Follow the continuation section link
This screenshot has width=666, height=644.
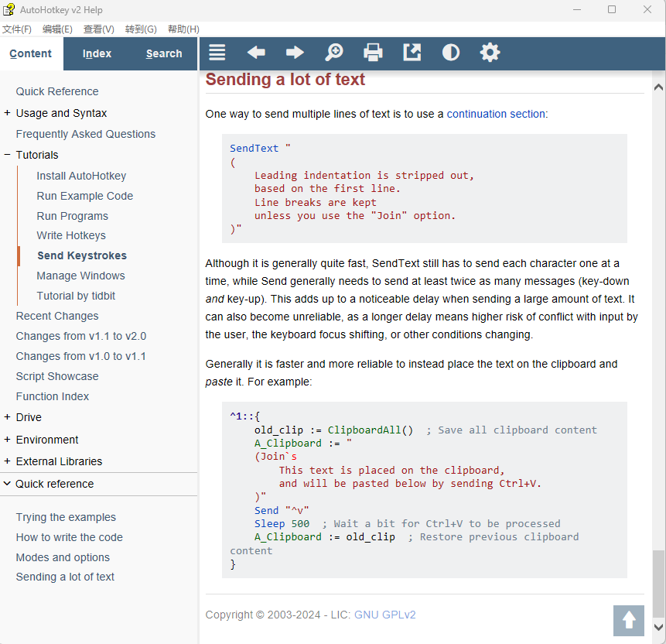point(496,114)
